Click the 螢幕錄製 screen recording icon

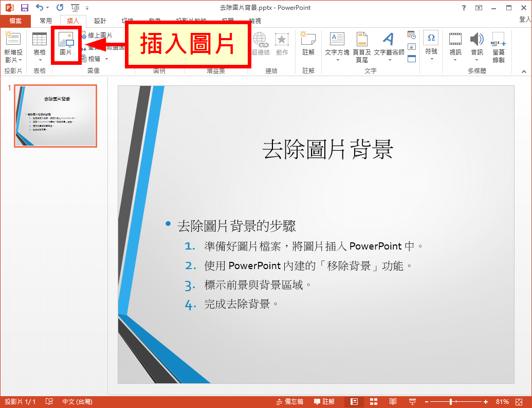click(499, 47)
